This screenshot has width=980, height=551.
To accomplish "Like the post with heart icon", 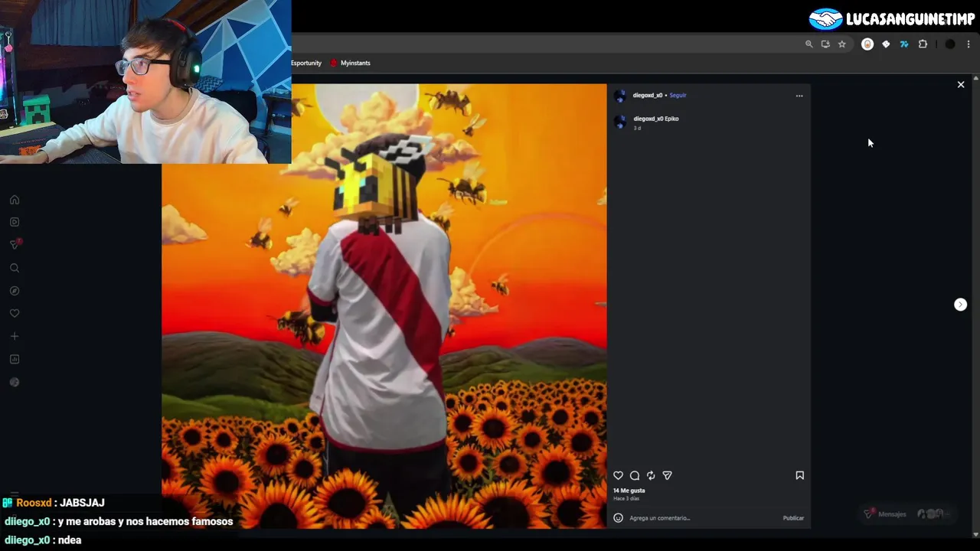I will (x=619, y=475).
